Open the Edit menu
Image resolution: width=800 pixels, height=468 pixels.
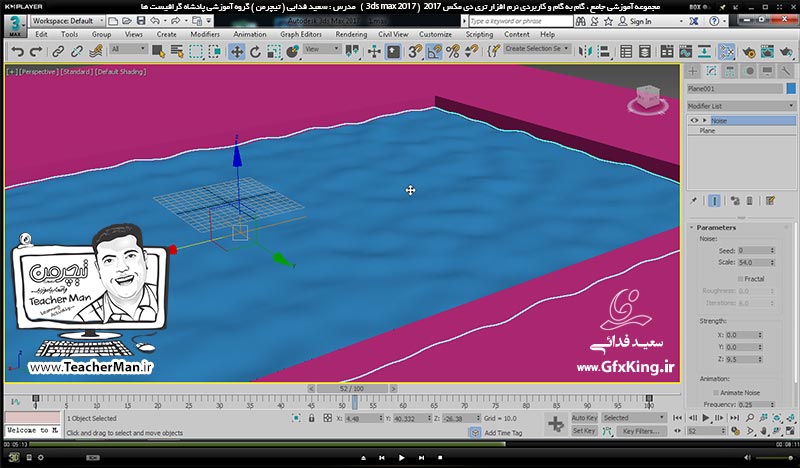(41, 34)
